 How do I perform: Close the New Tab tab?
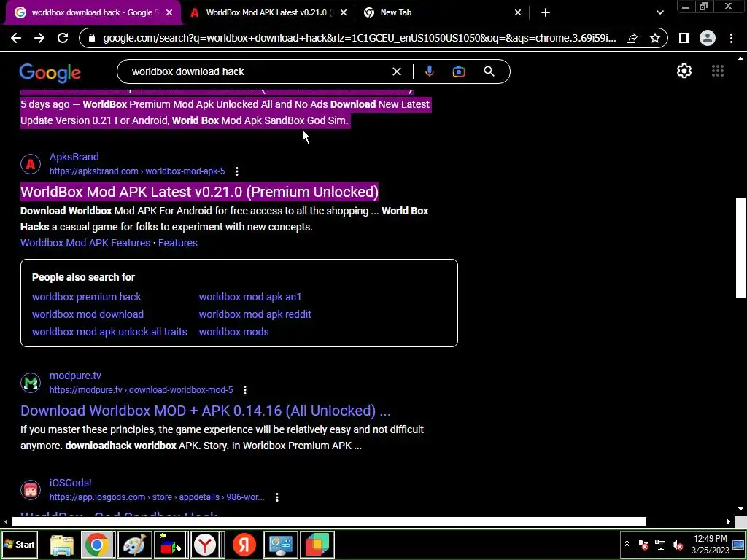pos(518,13)
